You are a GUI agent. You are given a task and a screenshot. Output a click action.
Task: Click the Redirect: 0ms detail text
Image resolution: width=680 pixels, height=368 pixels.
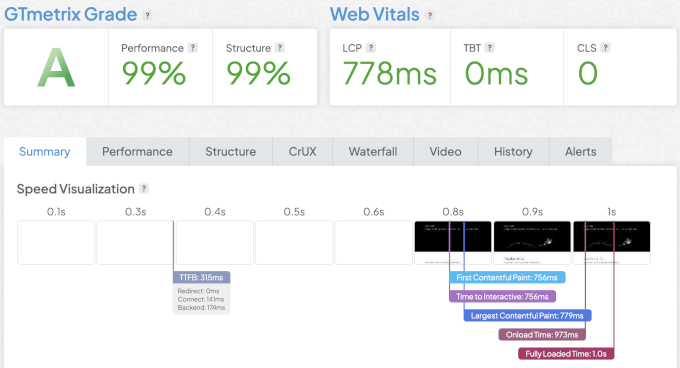tap(198, 291)
